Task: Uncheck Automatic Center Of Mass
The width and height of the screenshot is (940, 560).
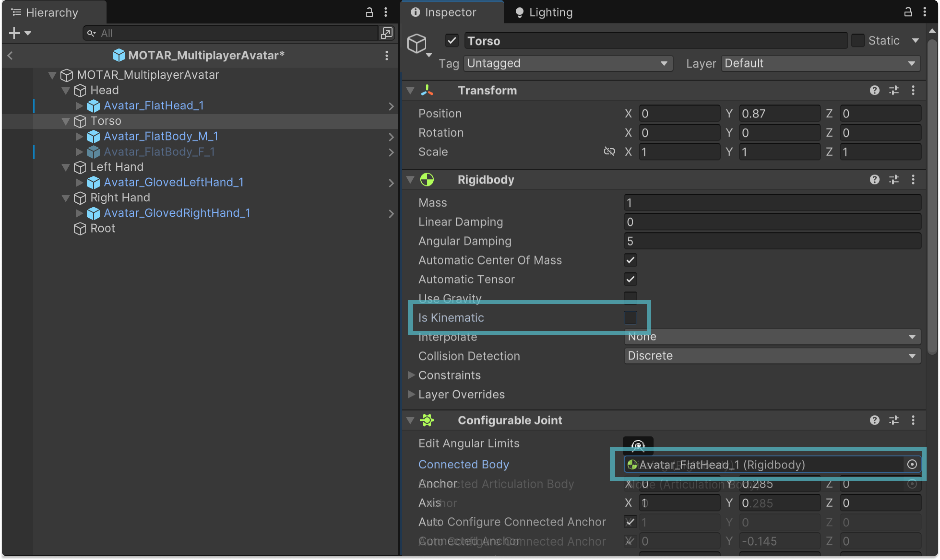Action: tap(630, 260)
